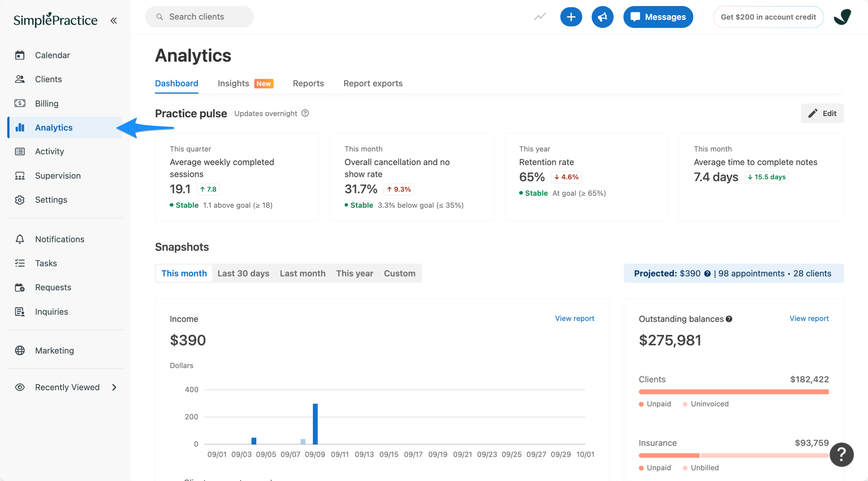Viewport: 868px width, 481px height.
Task: Click the tallest income bar on 09/09
Action: [x=315, y=424]
